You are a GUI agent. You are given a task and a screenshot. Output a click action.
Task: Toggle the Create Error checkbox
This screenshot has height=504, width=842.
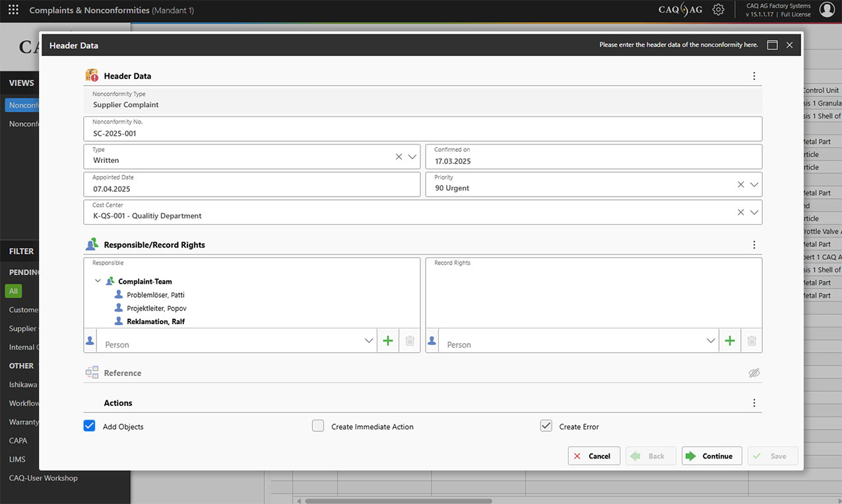coord(546,426)
